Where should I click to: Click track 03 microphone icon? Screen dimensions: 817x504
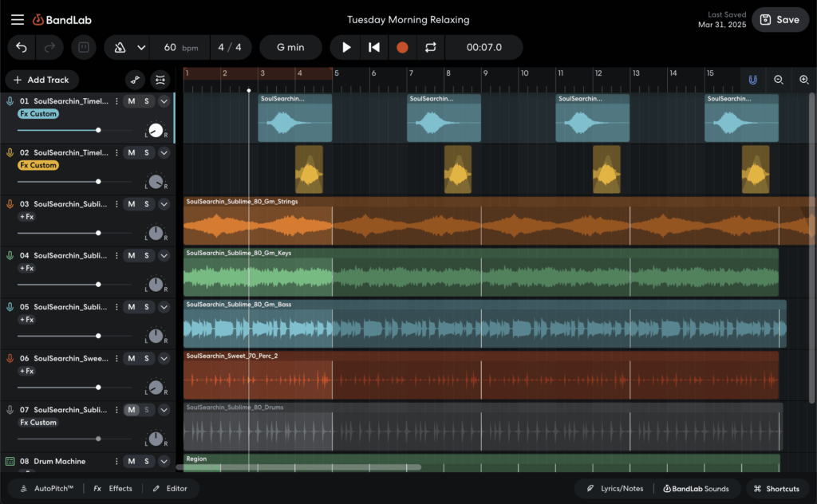[x=10, y=204]
